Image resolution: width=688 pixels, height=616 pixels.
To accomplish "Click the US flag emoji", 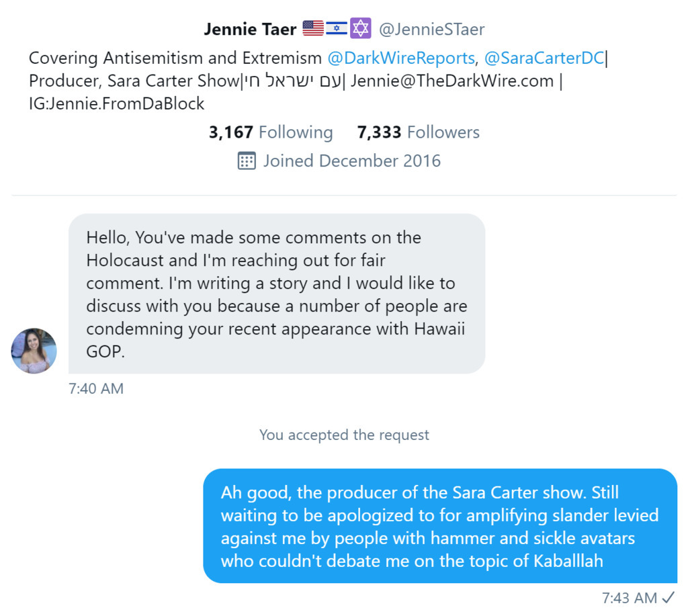I will [313, 29].
